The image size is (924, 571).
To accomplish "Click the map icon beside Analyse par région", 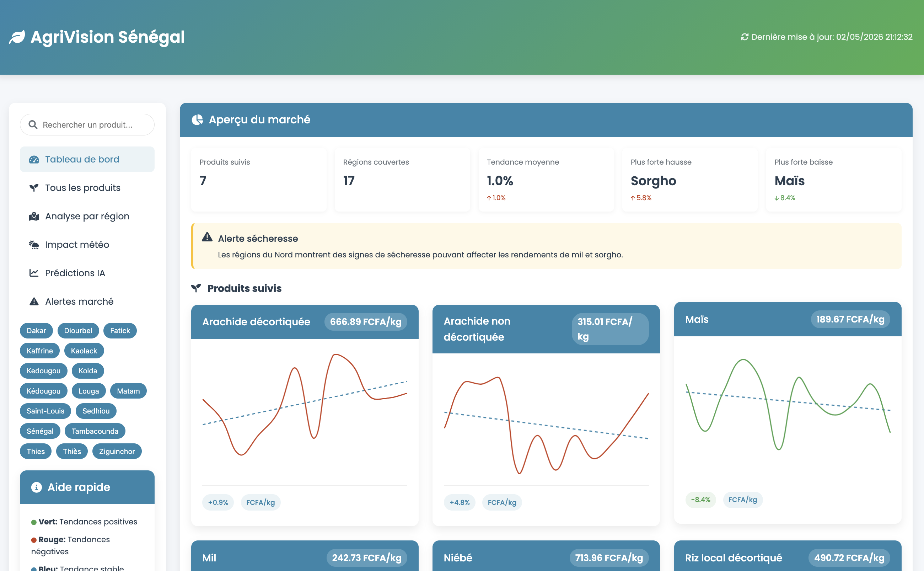I will click(34, 217).
